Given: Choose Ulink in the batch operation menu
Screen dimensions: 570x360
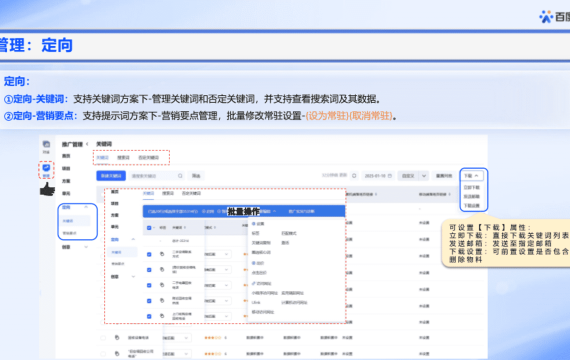Looking at the screenshot, I should (x=256, y=303).
